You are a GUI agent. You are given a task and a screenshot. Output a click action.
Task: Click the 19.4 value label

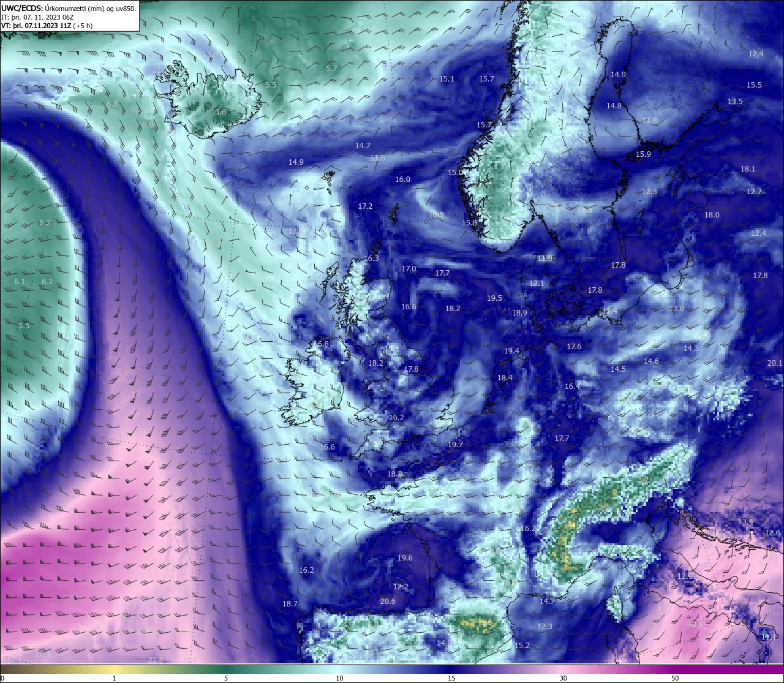(511, 351)
